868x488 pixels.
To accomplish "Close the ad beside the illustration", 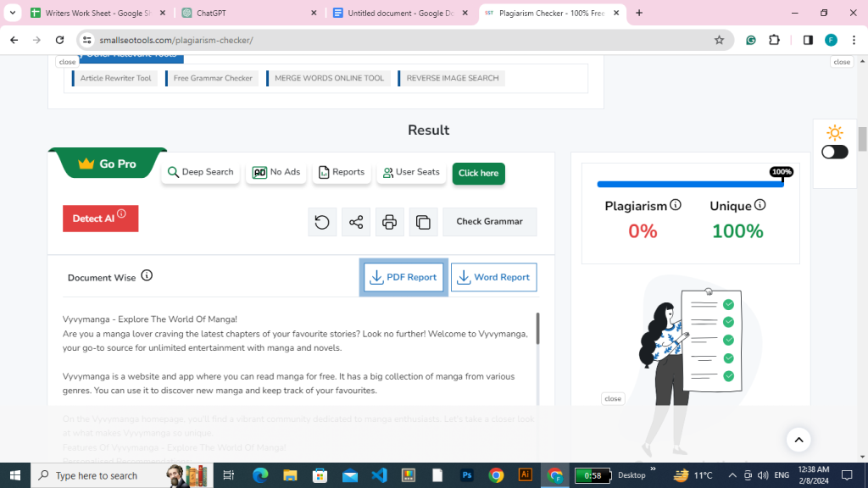I will tap(613, 398).
